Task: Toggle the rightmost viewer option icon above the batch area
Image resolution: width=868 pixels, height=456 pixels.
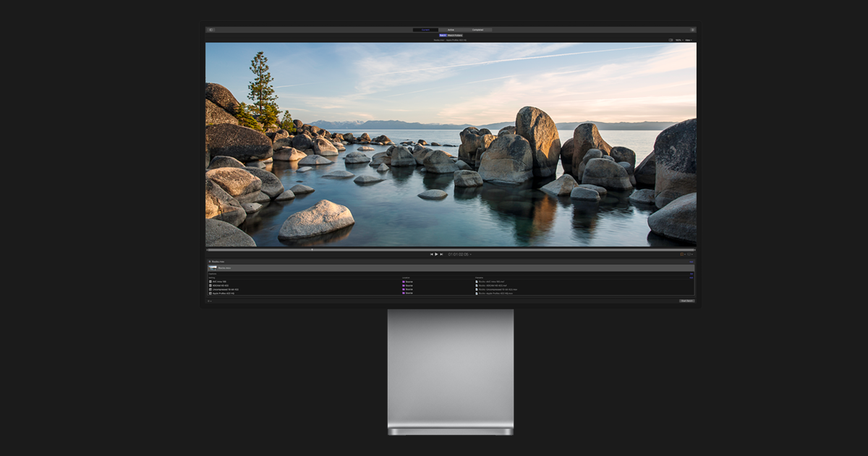Action: click(689, 254)
